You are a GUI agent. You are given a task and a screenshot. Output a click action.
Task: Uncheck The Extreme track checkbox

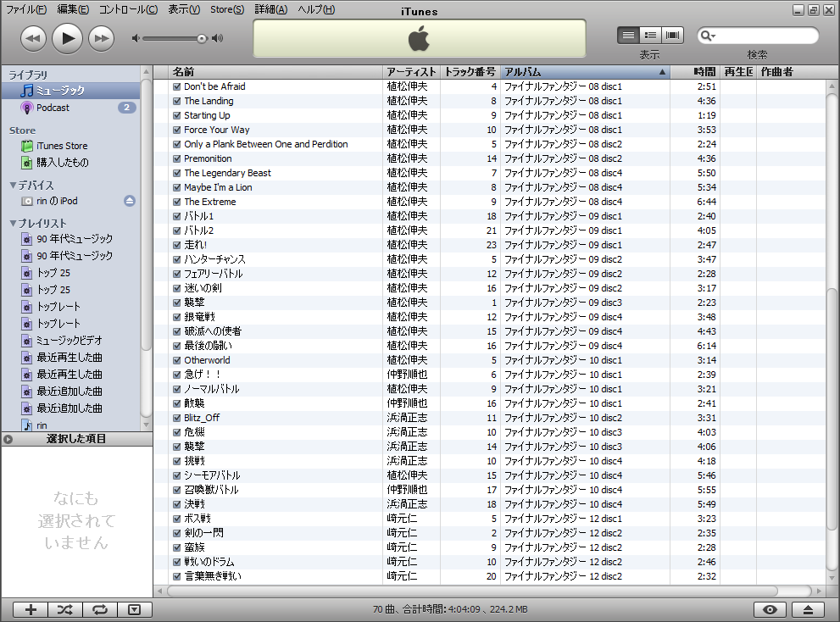tap(177, 202)
